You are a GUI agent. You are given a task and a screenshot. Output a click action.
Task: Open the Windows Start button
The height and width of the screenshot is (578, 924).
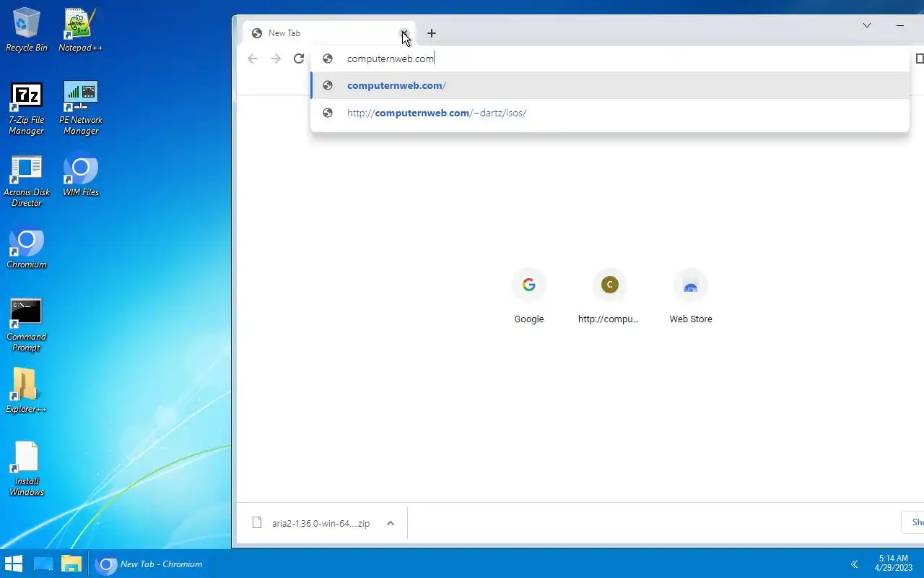(x=14, y=564)
